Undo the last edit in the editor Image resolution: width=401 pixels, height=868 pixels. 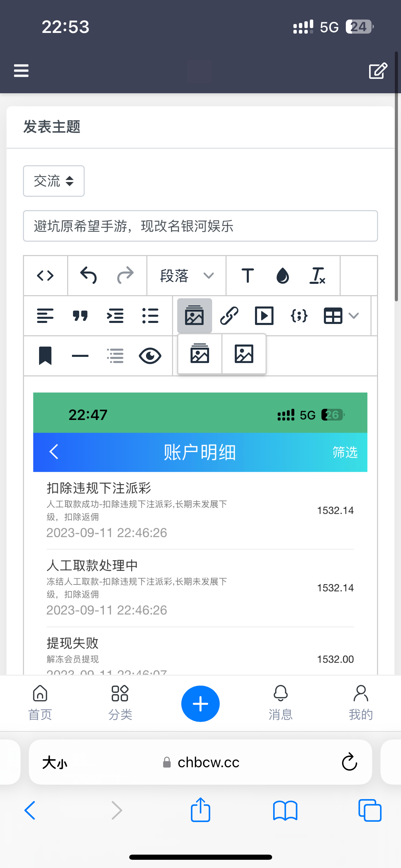(88, 276)
